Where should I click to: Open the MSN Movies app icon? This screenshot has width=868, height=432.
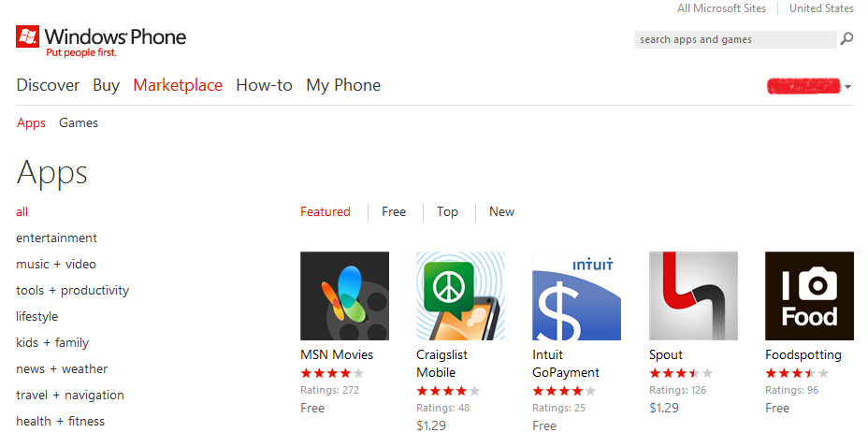coord(344,295)
